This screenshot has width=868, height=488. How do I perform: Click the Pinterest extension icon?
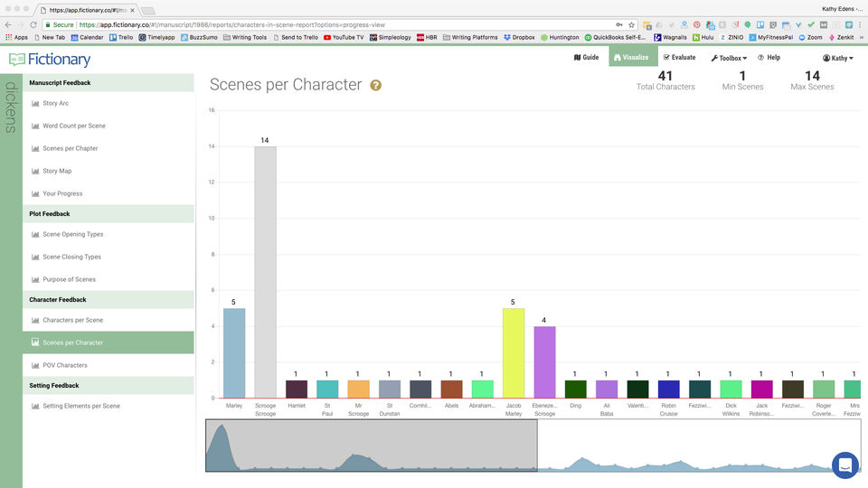click(x=697, y=25)
